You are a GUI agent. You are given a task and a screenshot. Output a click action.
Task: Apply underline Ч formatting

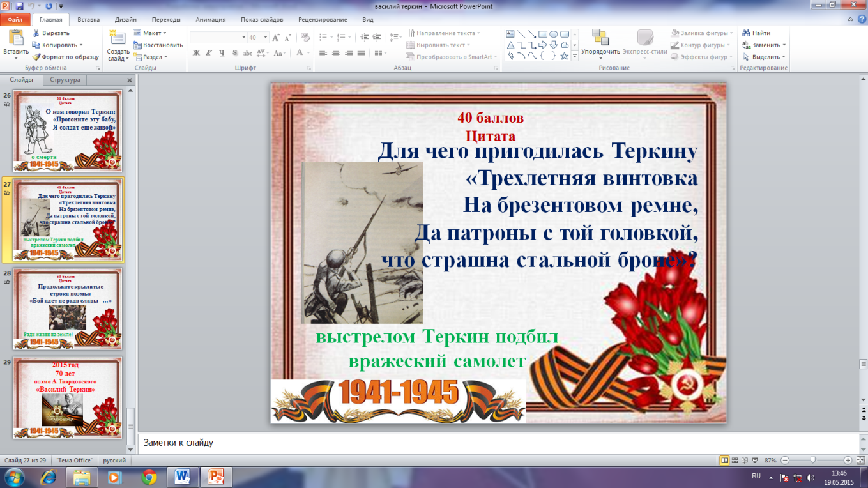point(222,53)
